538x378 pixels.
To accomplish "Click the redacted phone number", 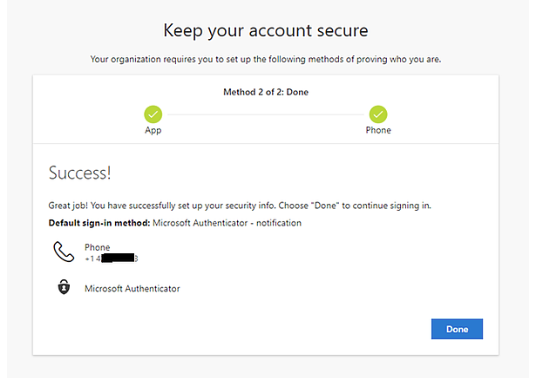I will click(x=111, y=259).
